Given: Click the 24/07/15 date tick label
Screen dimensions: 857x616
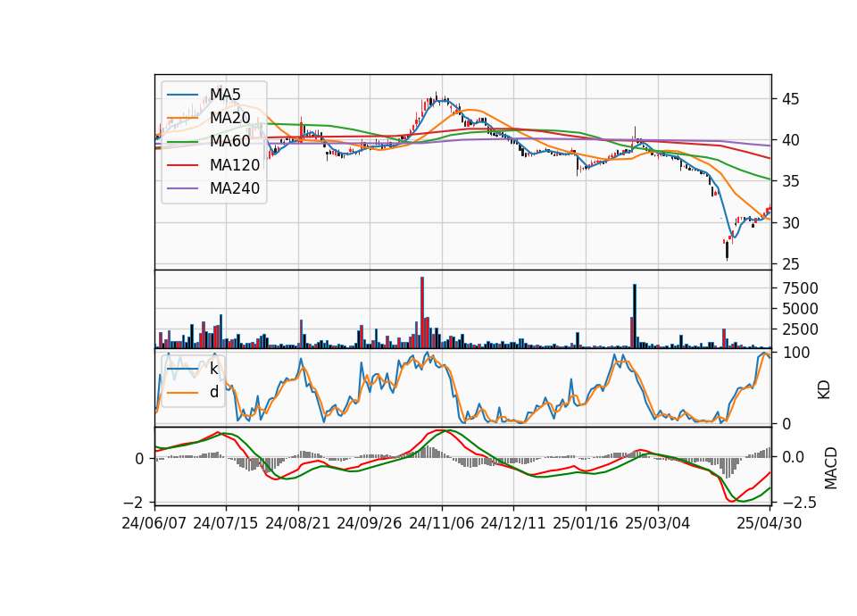Looking at the screenshot, I should pyautogui.click(x=226, y=523).
